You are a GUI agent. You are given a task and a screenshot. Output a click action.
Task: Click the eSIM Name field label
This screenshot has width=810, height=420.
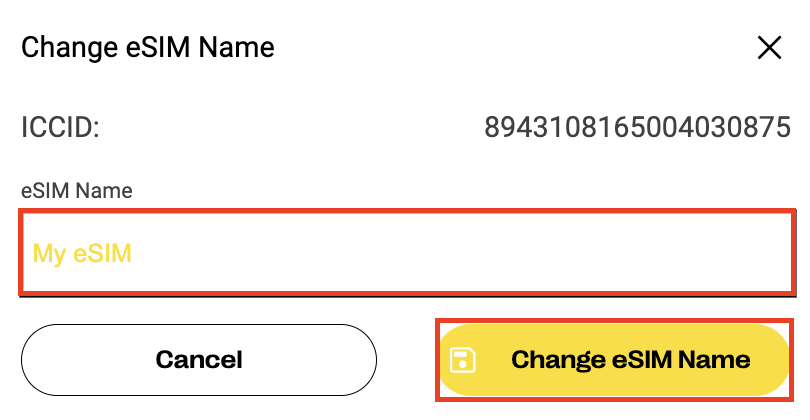77,190
